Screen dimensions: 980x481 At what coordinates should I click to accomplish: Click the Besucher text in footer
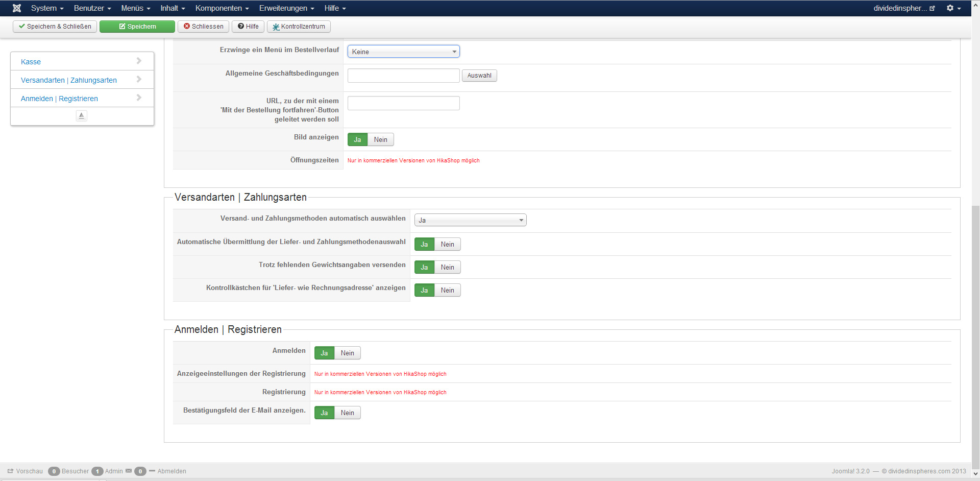[75, 471]
